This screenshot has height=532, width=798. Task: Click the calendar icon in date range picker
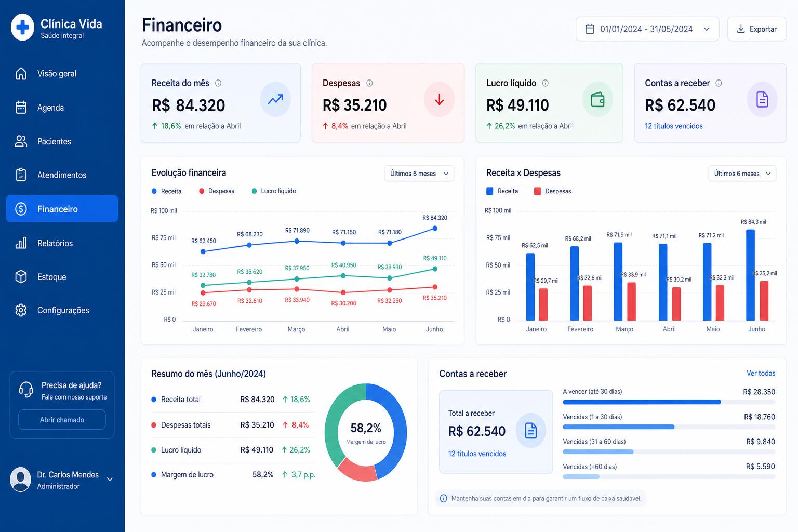coord(590,29)
